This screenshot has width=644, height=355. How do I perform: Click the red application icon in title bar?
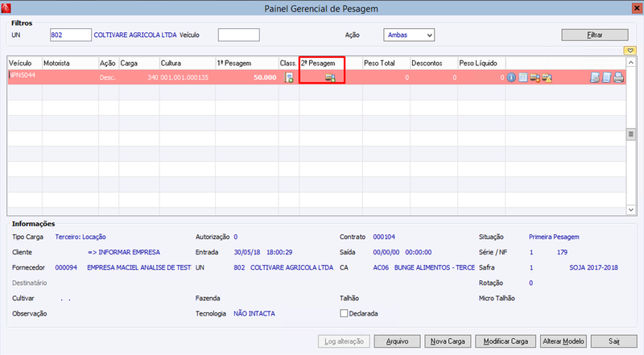(x=6, y=7)
